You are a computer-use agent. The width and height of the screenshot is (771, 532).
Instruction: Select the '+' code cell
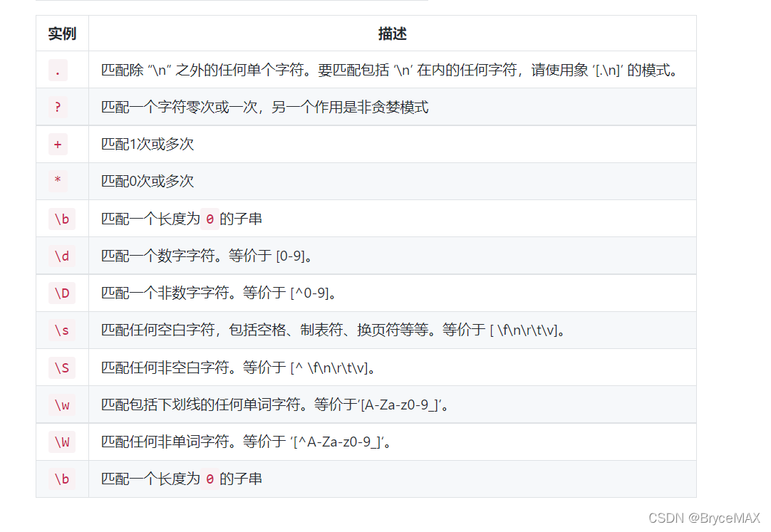58,145
